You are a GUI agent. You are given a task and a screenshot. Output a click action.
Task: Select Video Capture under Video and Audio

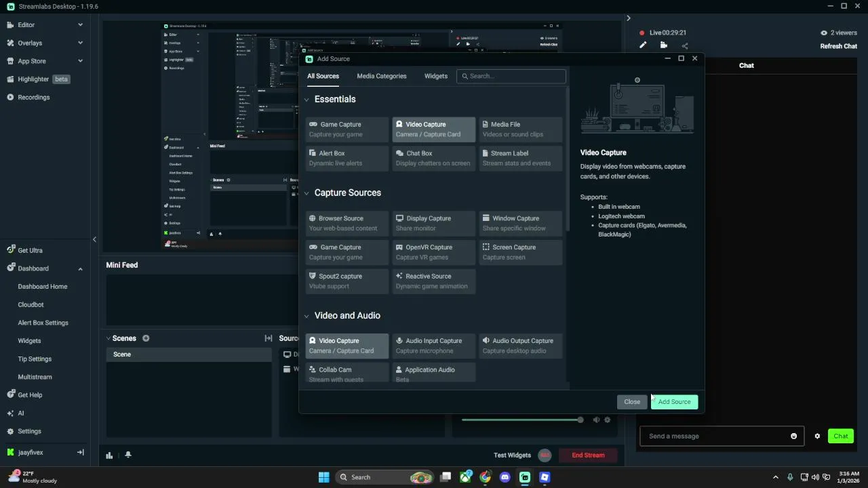[347, 346]
